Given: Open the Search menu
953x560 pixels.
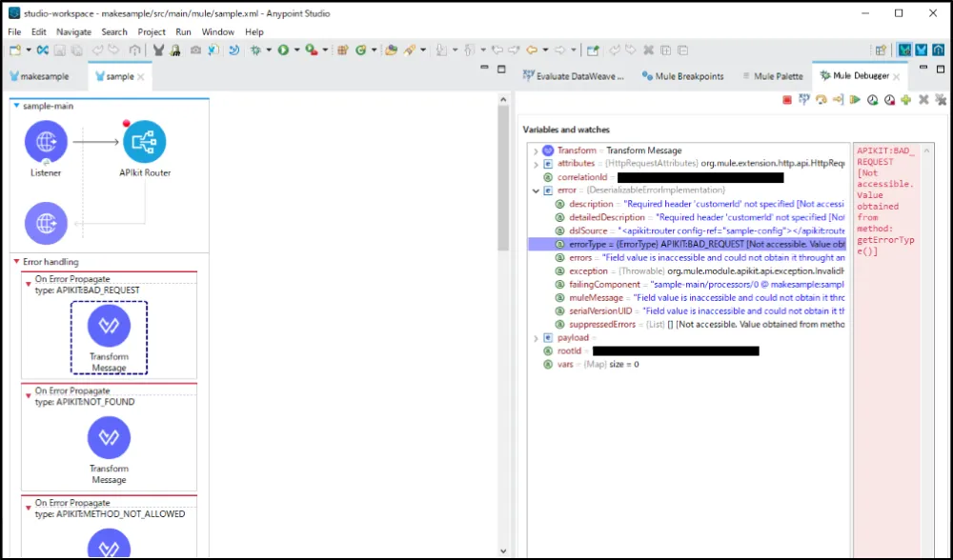Looking at the screenshot, I should (114, 32).
